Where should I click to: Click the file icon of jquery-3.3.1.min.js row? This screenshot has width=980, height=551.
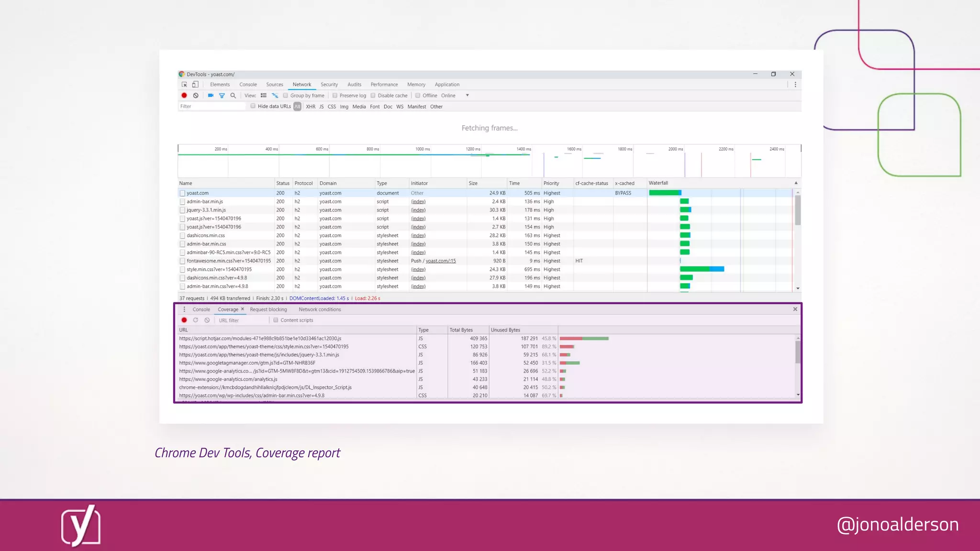click(x=182, y=210)
